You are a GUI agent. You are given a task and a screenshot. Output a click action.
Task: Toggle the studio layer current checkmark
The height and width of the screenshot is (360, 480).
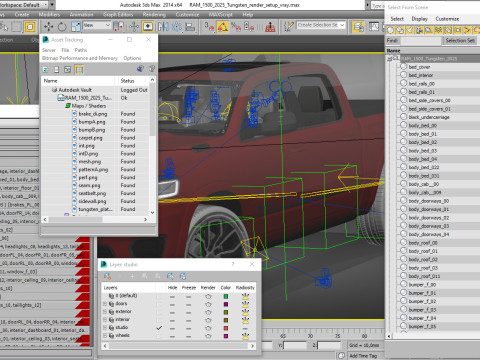click(159, 328)
